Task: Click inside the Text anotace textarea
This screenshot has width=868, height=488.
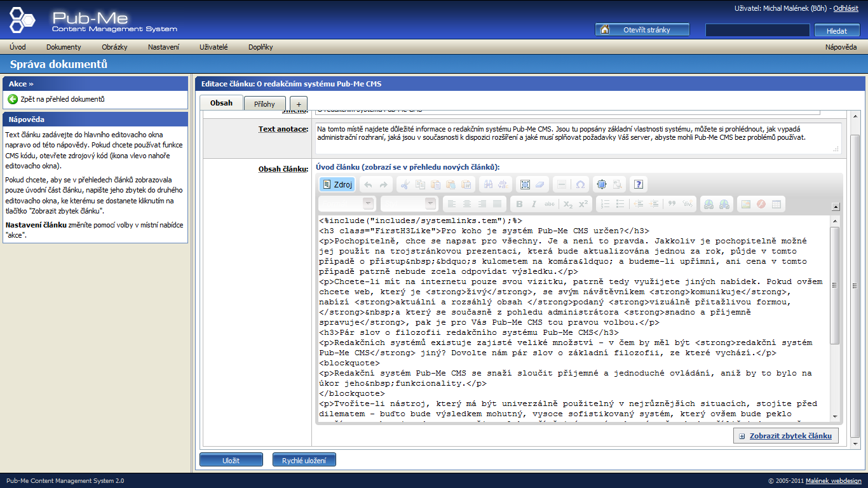Action: pos(578,138)
